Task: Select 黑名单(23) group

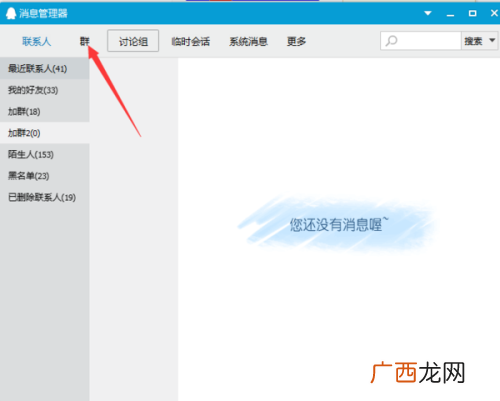Action: pyautogui.click(x=45, y=176)
